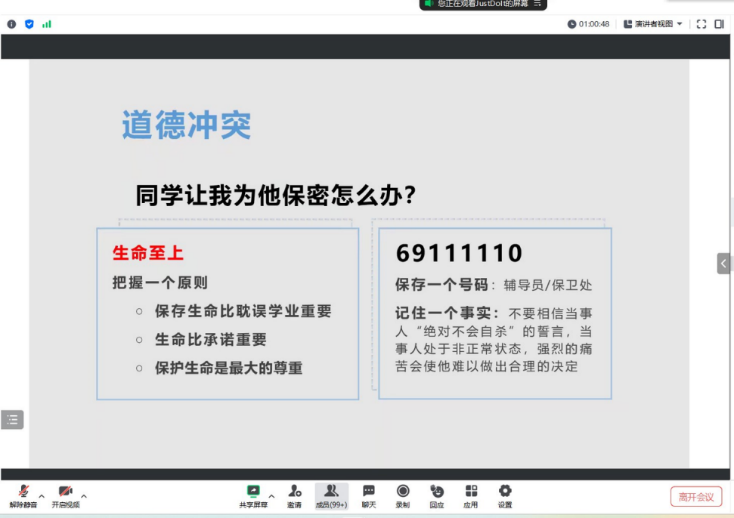Open the invite participants icon
This screenshot has height=518, width=734.
(x=294, y=492)
